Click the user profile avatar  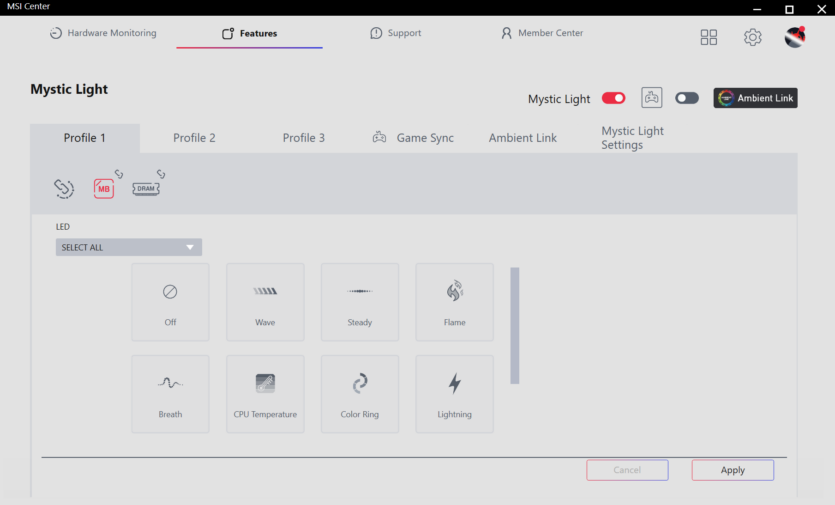[x=795, y=37]
